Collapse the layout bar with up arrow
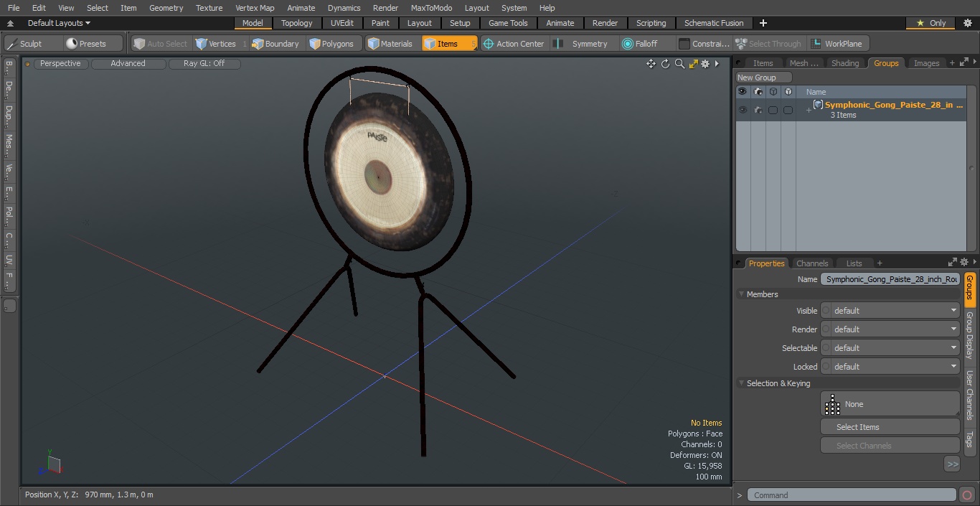The height and width of the screenshot is (506, 980). (10, 23)
